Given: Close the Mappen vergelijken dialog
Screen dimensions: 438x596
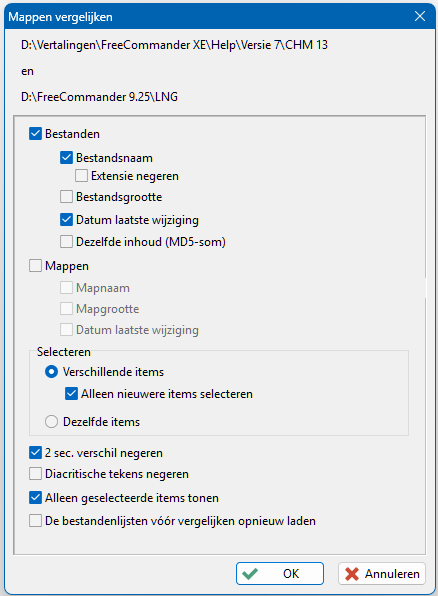Looking at the screenshot, I should 420,16.
